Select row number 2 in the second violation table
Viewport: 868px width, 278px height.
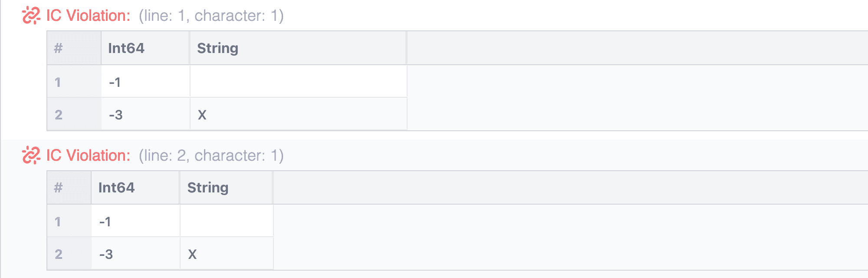59,254
